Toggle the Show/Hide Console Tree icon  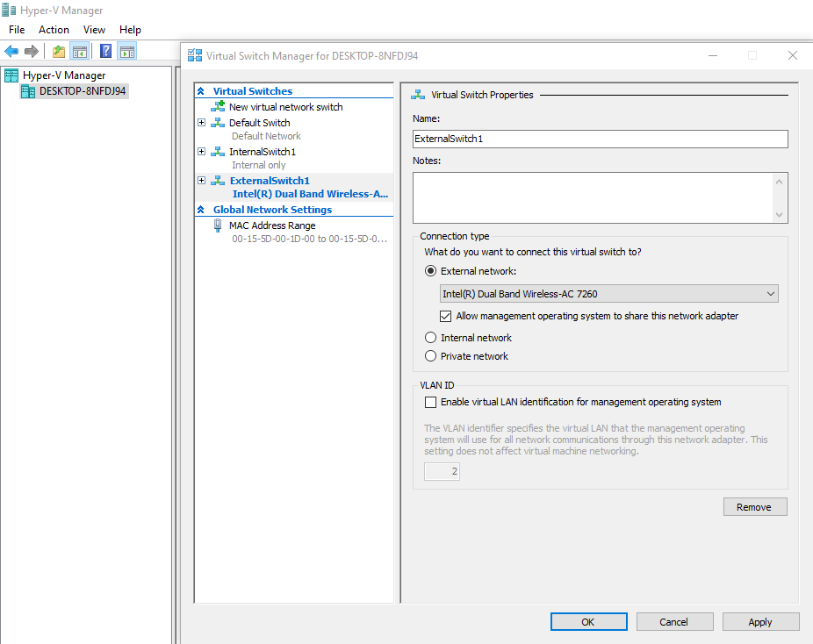pos(80,51)
